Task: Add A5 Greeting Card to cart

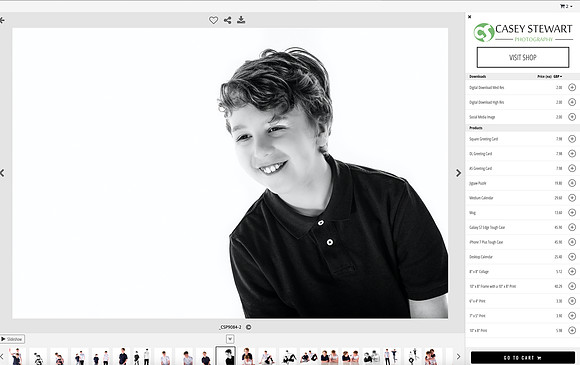Action: point(572,168)
